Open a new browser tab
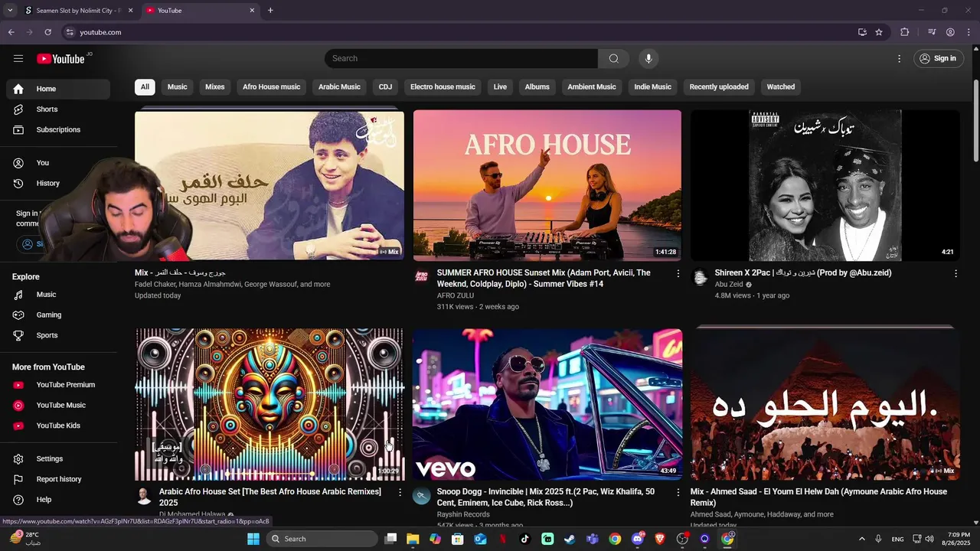This screenshot has height=551, width=980. coord(270,11)
